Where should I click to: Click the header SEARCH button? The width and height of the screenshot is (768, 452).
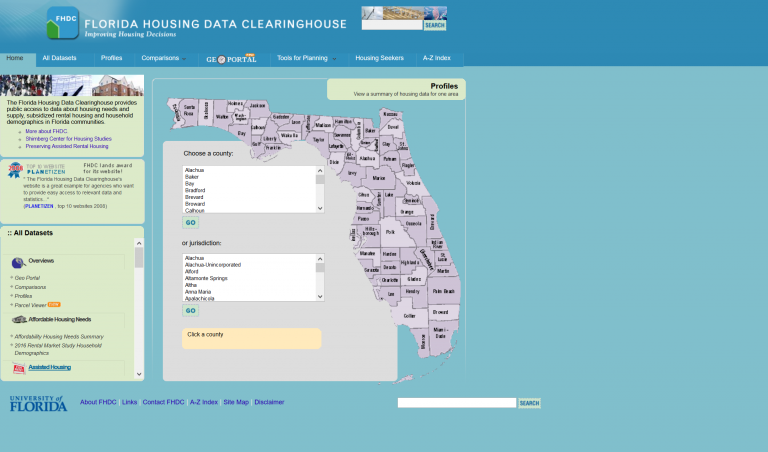coord(434,25)
